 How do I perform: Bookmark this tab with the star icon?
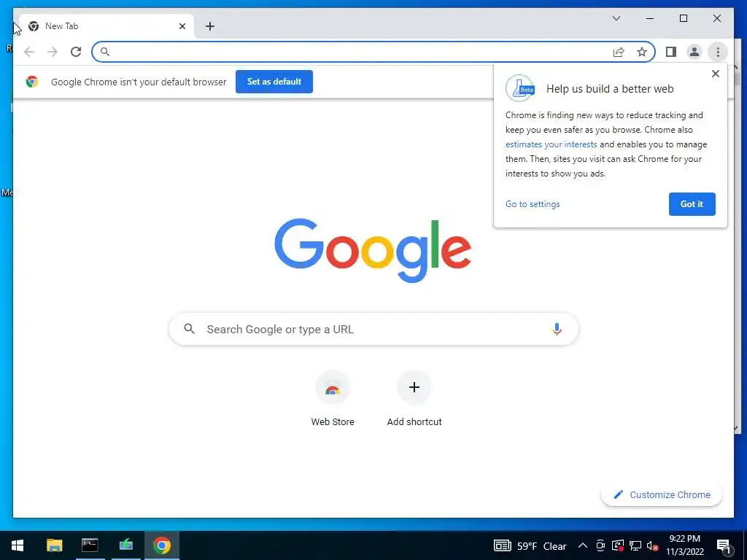coord(642,52)
